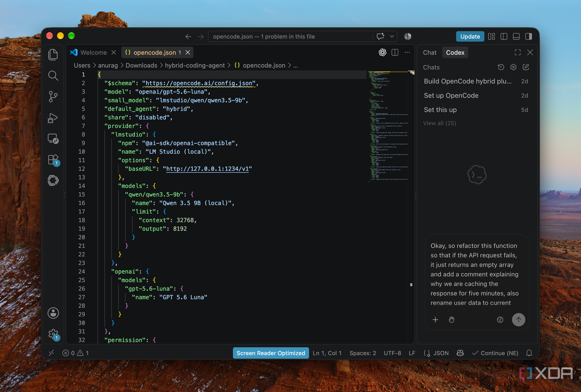
Task: Open chat history clock icon
Action: tap(501, 67)
